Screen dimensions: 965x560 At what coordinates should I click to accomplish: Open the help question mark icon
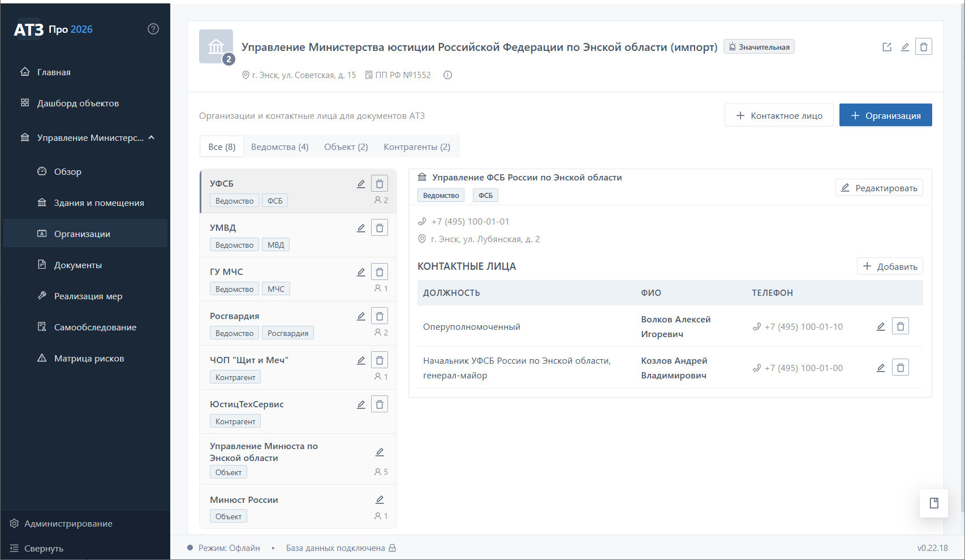coord(153,29)
